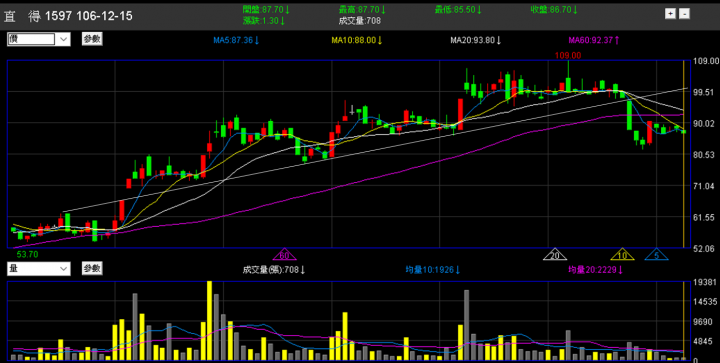Click the 80.53 price axis value
This screenshot has height=363, width=720.
point(704,155)
